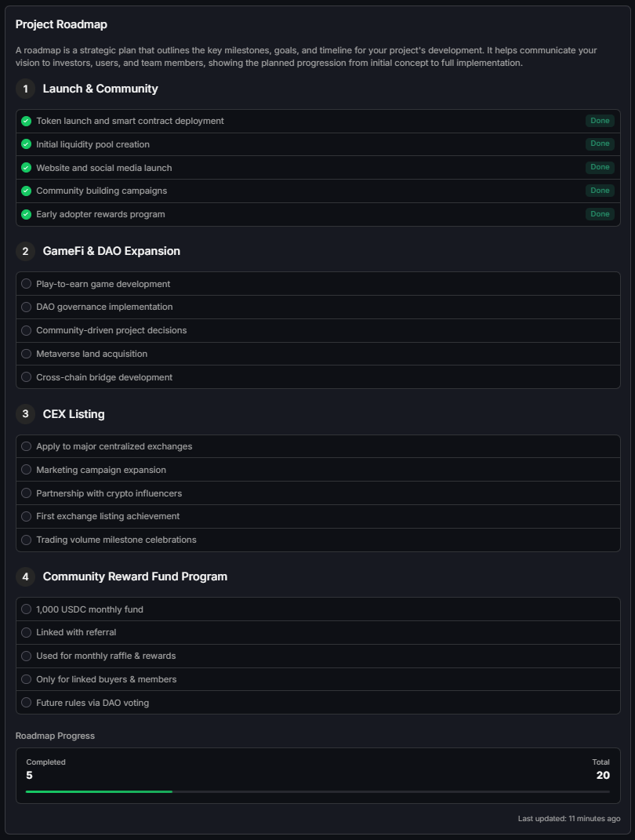Viewport: 635px width, 840px height.
Task: Click the Roadmap Progress bar
Action: click(x=317, y=791)
